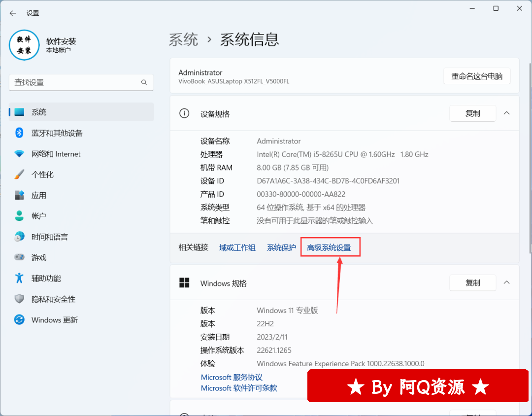Click the back arrow in title bar
The height and width of the screenshot is (416, 532).
[13, 13]
